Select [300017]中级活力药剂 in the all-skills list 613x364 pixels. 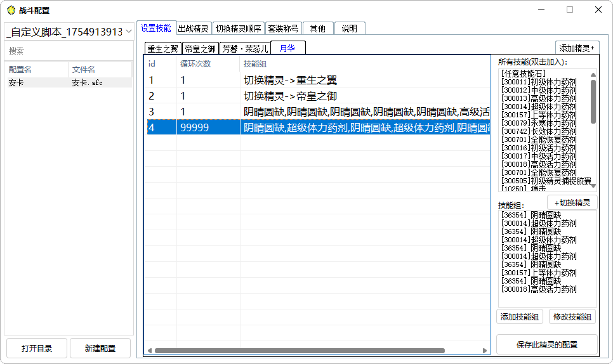[538, 156]
